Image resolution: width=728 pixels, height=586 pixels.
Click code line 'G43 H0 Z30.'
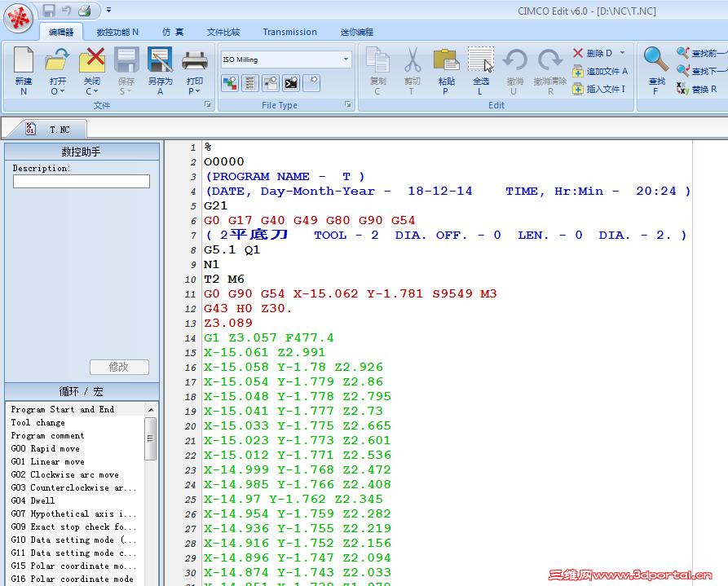pyautogui.click(x=248, y=308)
